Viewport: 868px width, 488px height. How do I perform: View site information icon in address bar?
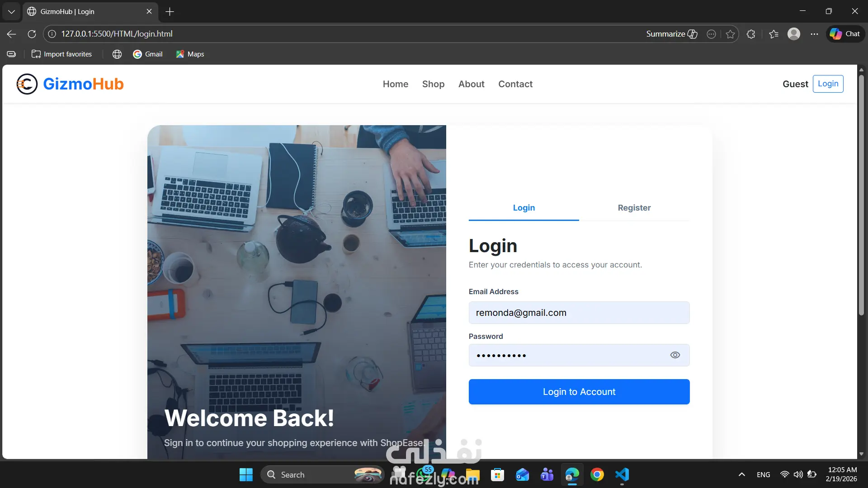coord(52,34)
